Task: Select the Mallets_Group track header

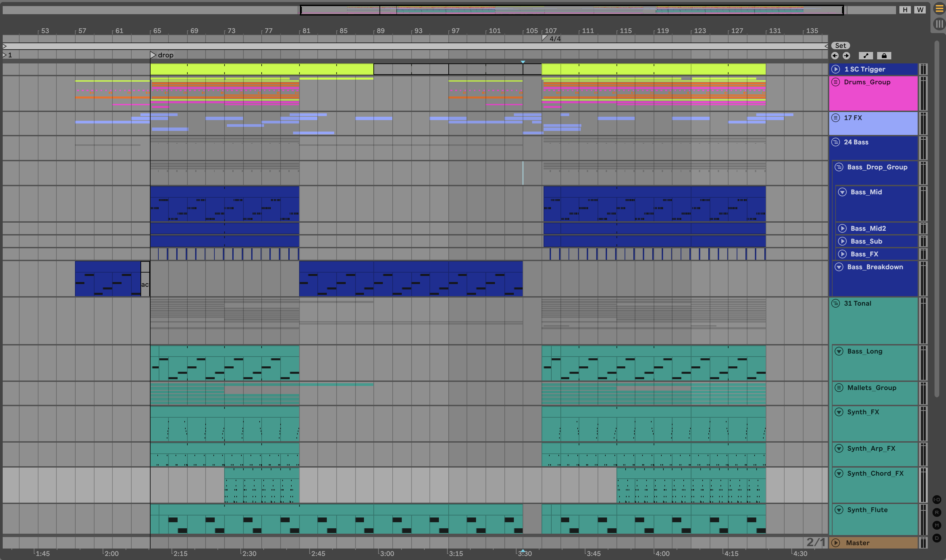Action: pos(871,388)
